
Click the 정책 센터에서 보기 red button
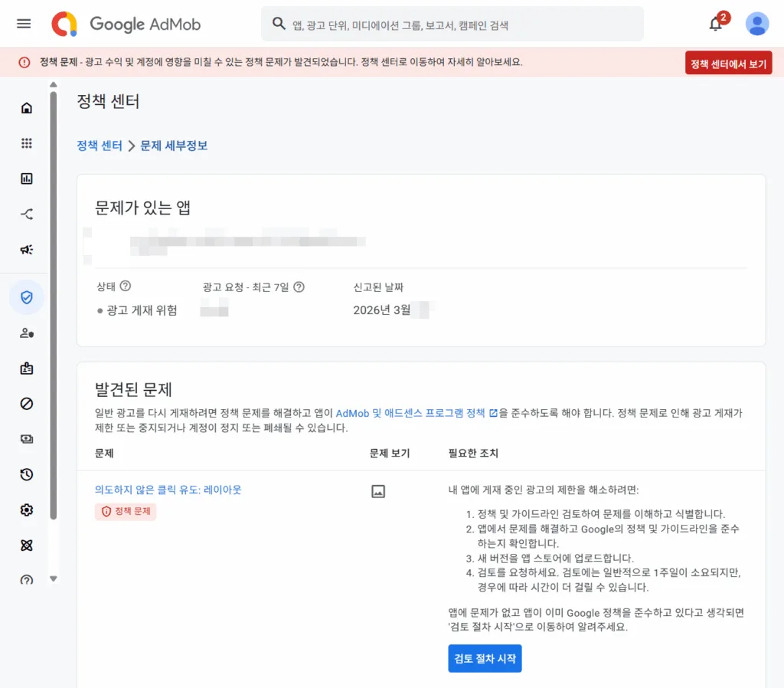point(727,63)
